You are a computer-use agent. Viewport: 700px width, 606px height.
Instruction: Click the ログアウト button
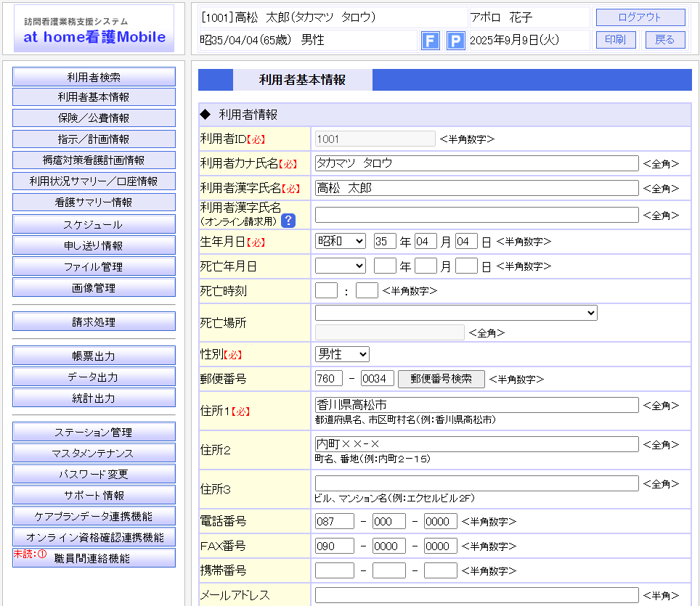click(640, 17)
